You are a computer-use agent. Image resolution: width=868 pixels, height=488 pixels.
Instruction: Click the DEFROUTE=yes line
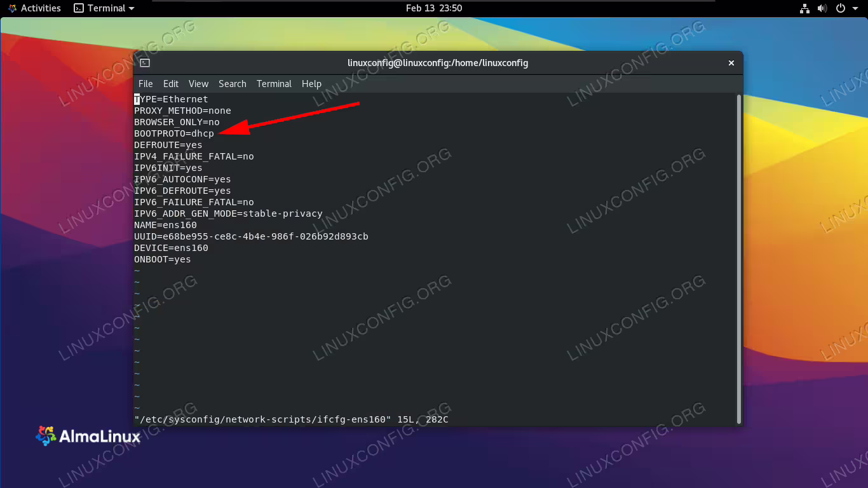point(168,145)
